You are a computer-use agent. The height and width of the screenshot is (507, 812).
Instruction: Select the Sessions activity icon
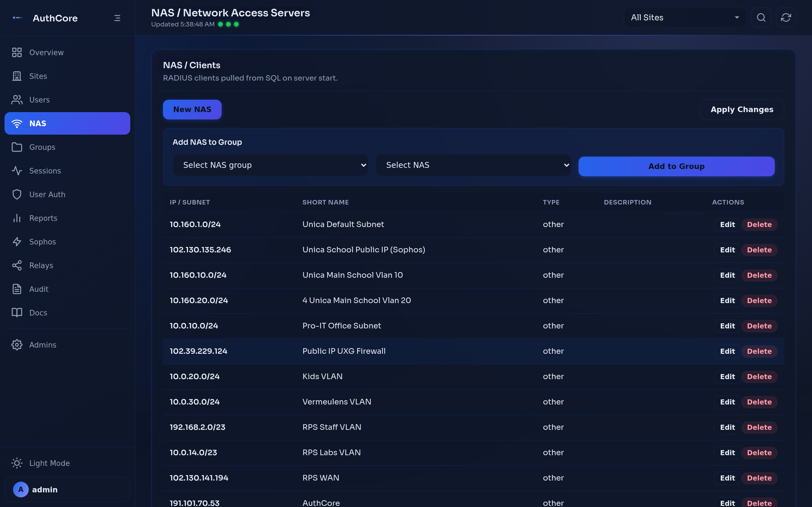pos(17,171)
